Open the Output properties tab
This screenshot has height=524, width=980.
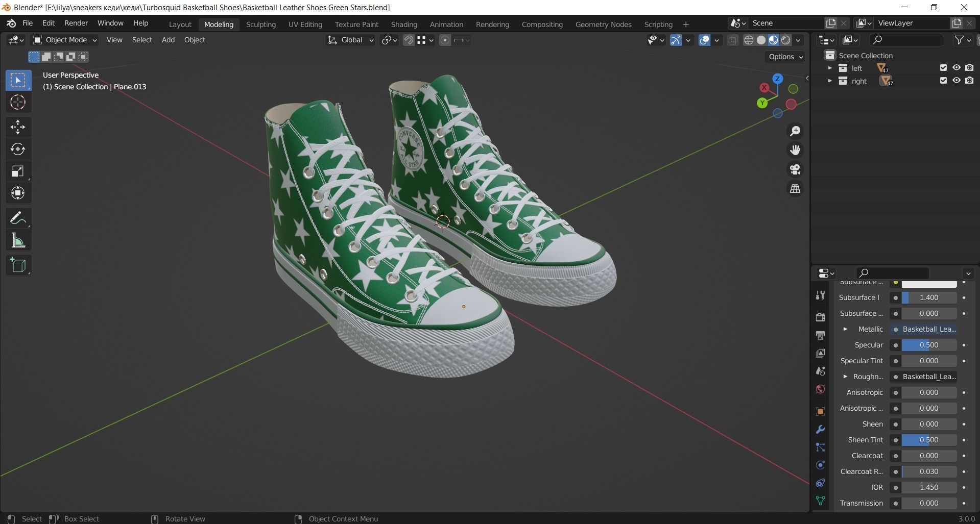(820, 335)
